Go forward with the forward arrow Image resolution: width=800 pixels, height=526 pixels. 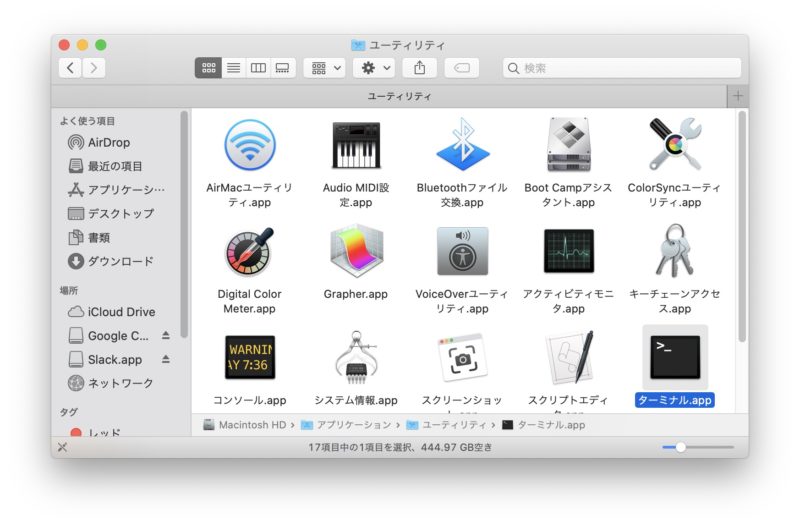(x=94, y=68)
